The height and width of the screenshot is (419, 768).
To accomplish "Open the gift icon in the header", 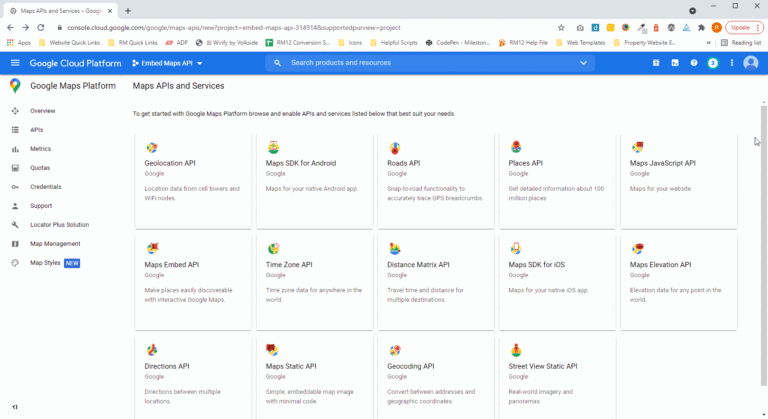I will click(x=656, y=63).
